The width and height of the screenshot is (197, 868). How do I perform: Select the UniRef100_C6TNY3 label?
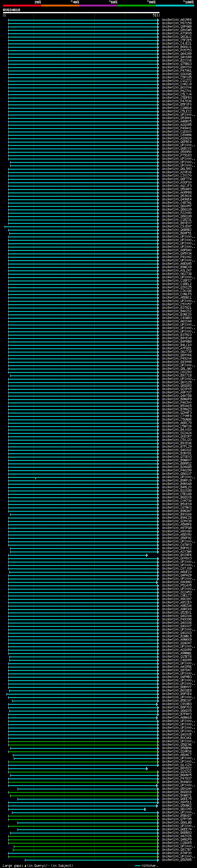(x=177, y=545)
